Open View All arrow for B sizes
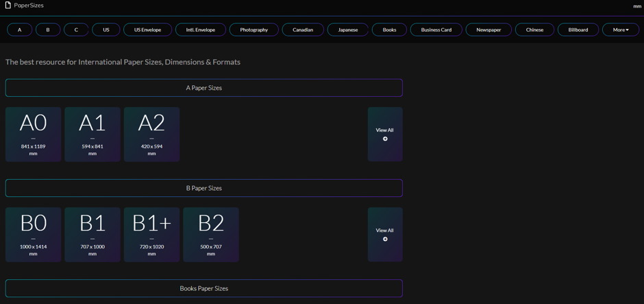The image size is (644, 304). pos(385,239)
